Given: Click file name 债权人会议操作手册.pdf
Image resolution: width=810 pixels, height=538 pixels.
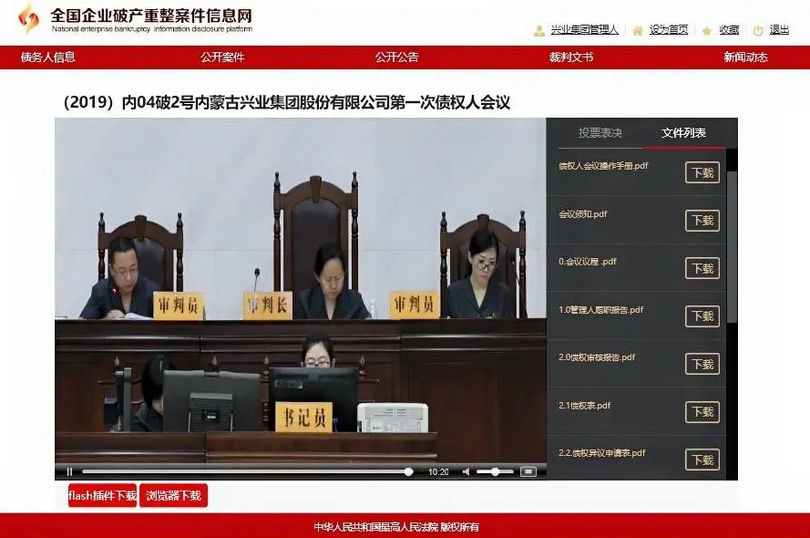Looking at the screenshot, I should pyautogui.click(x=603, y=166).
